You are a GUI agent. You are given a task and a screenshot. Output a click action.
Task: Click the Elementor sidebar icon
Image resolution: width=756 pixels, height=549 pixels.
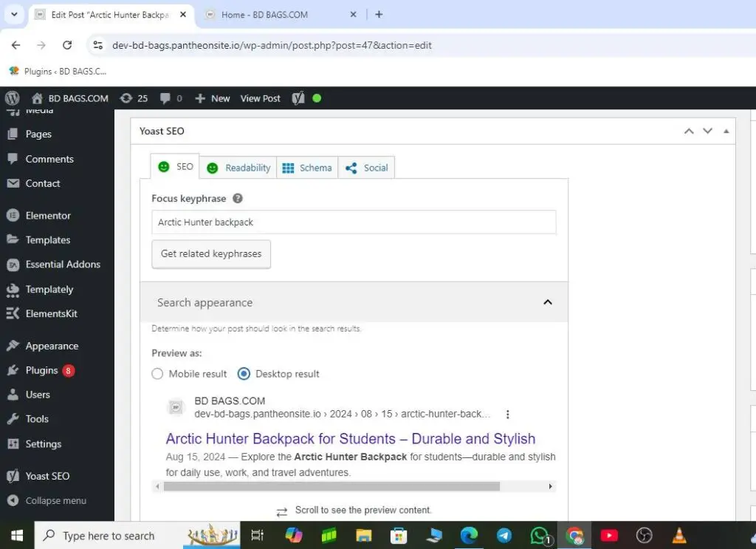[13, 215]
